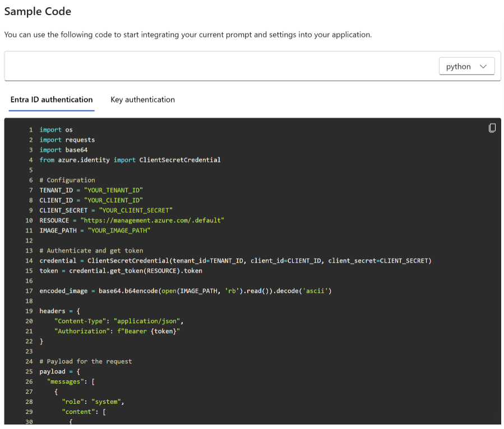Image resolution: width=504 pixels, height=429 pixels.
Task: Click the "messages": [ code line
Action: point(71,381)
